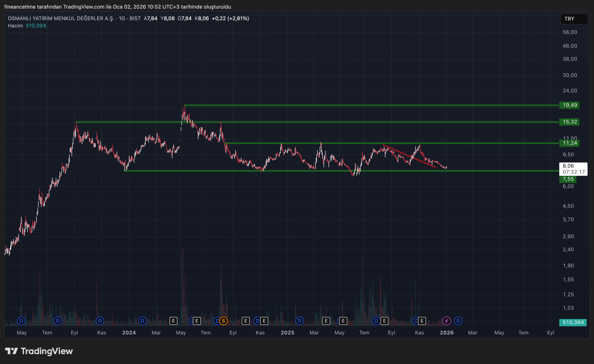Click the TradingView logo icon

[11, 351]
